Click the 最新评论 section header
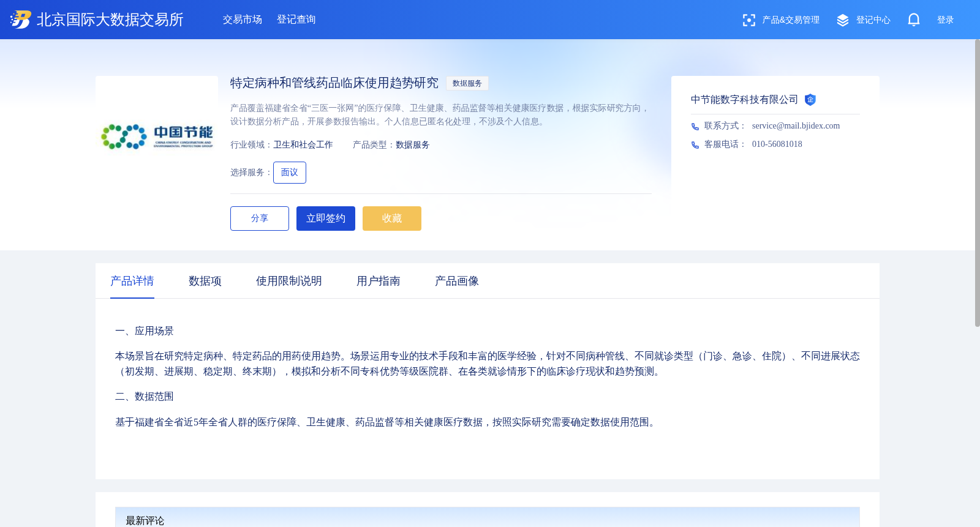The image size is (980, 527). coord(488,518)
